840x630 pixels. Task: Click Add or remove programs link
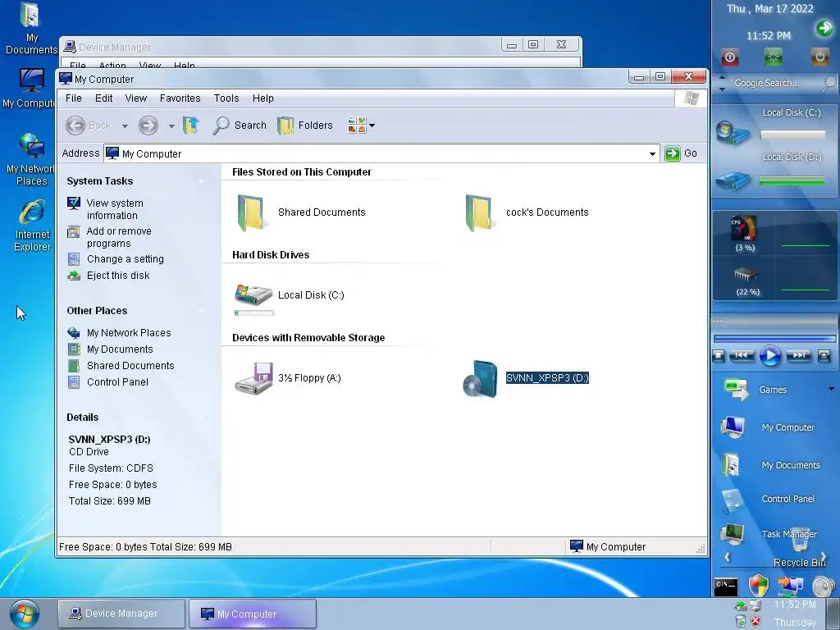(x=119, y=237)
